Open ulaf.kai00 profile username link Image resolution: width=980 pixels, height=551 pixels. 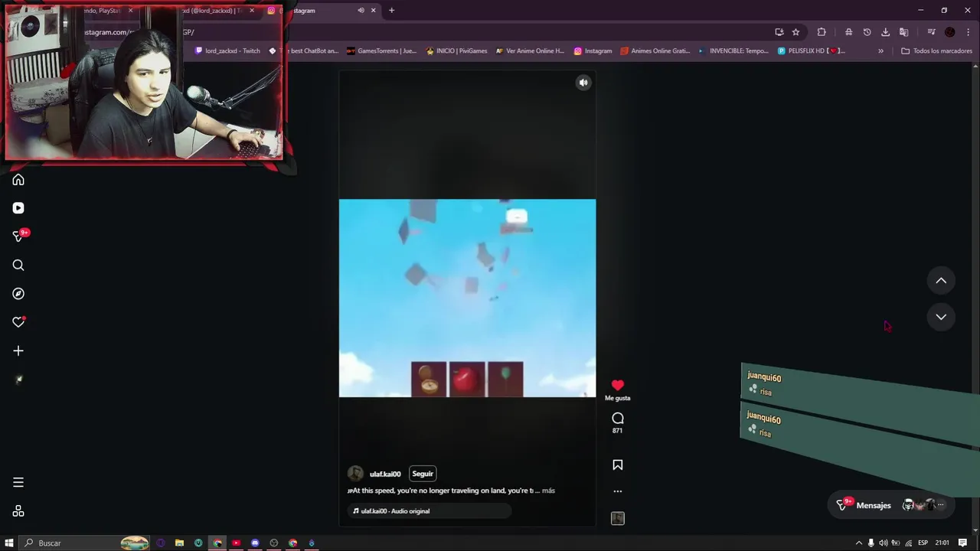[385, 474]
